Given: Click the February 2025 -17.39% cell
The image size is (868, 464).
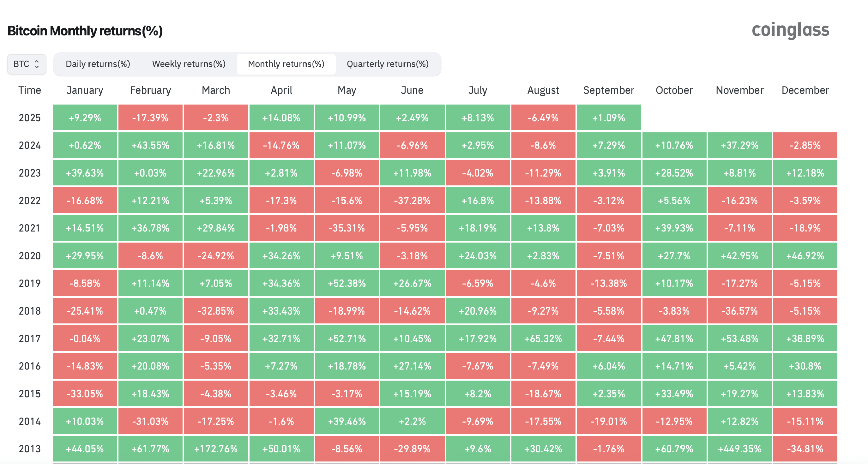Looking at the screenshot, I should 150,118.
